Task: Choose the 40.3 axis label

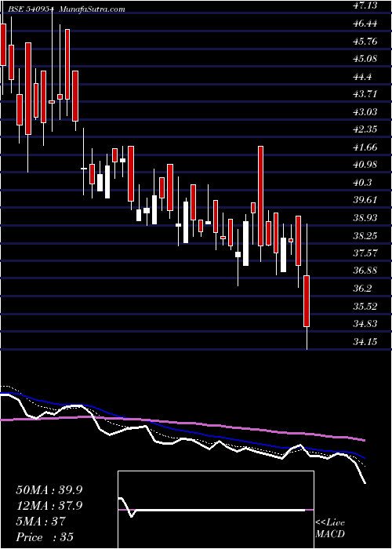Action: coord(362,183)
